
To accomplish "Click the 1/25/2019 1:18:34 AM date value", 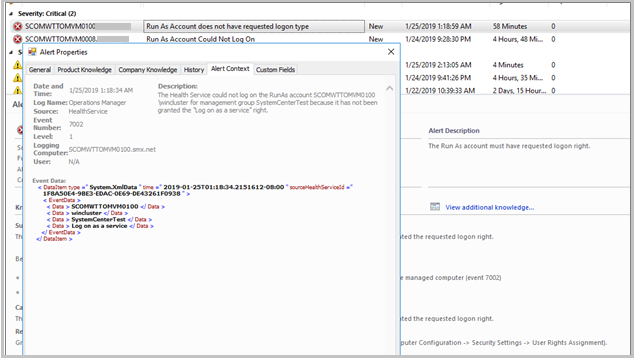I will pyautogui.click(x=101, y=90).
